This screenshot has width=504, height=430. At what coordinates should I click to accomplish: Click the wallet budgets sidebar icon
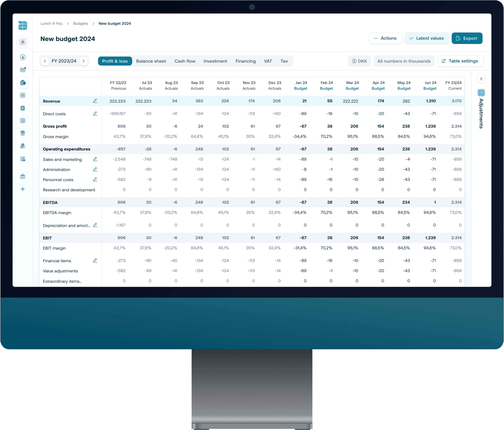point(23,83)
